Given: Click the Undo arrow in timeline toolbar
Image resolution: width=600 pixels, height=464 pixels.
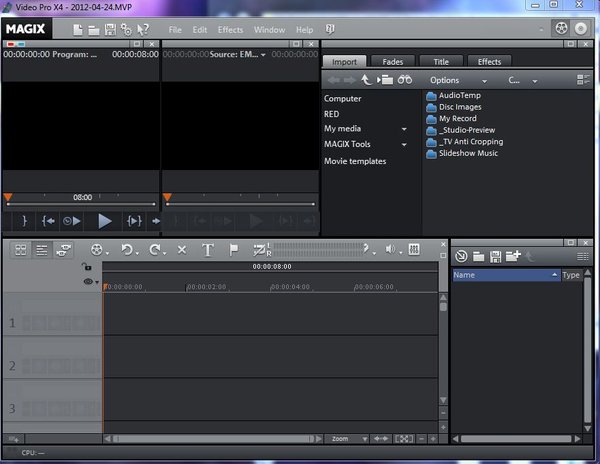Looking at the screenshot, I should click(x=127, y=249).
